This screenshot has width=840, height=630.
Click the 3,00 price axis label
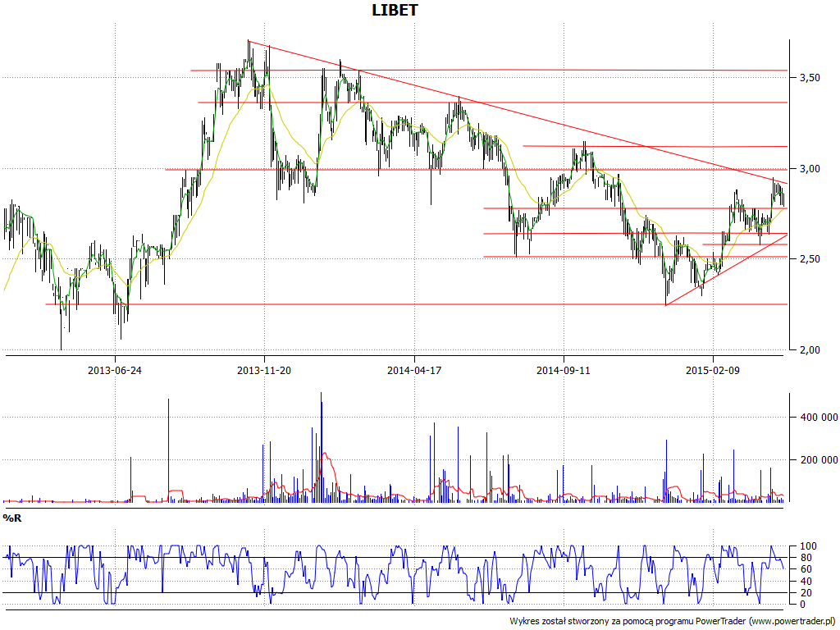(x=810, y=169)
